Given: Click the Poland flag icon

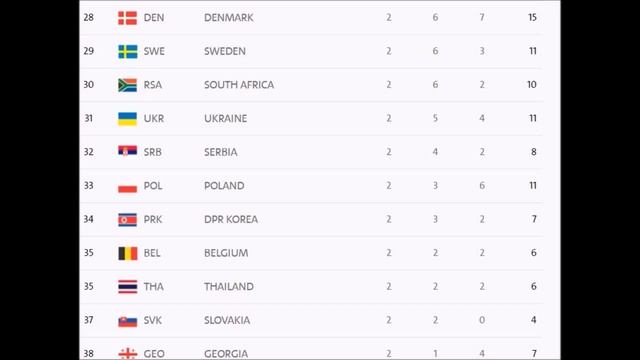Looking at the screenshot, I should pos(127,188).
